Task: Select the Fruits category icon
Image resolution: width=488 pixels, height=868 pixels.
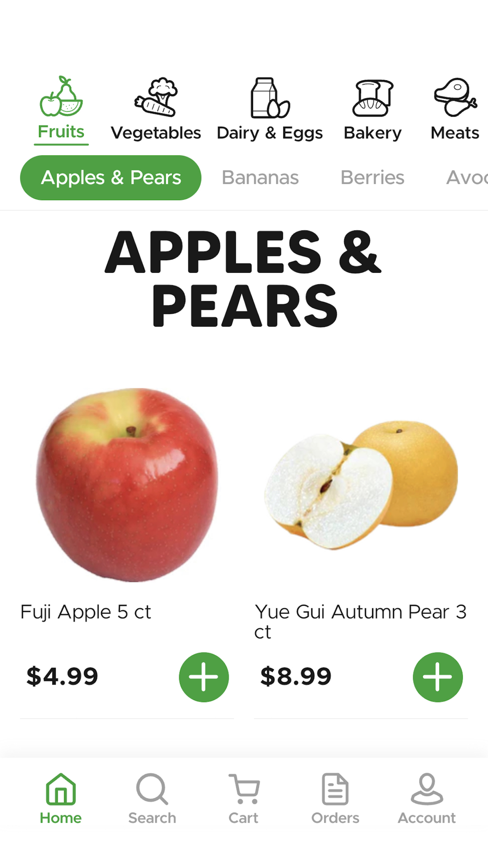Action: coord(61,96)
